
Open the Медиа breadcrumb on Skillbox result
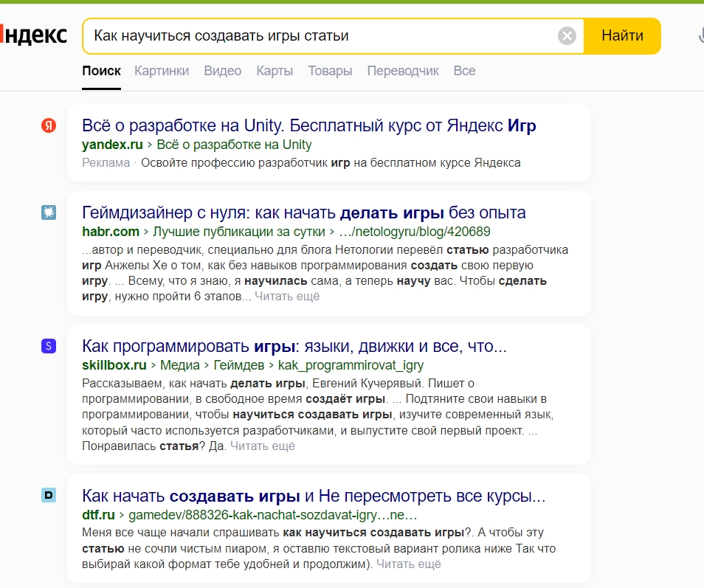179,365
